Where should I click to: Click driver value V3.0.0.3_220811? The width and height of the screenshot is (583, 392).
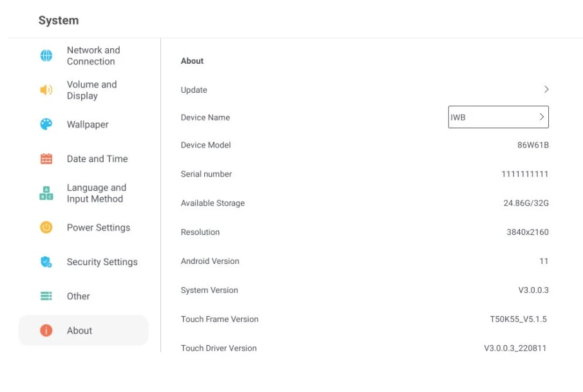[515, 348]
